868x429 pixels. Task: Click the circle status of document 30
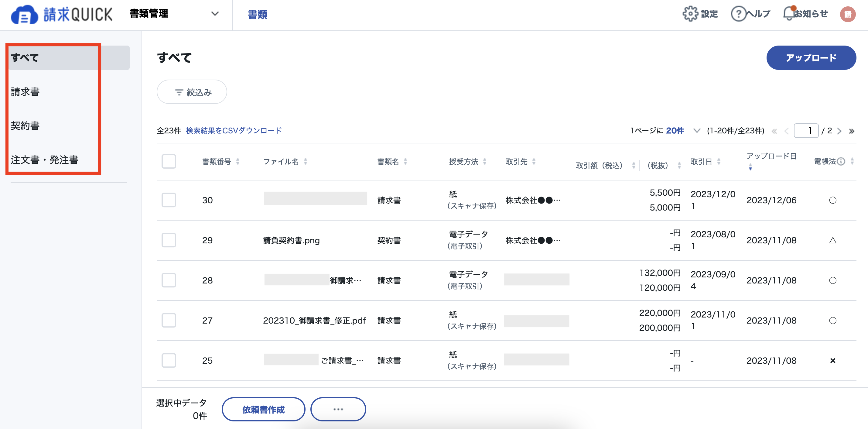click(833, 200)
